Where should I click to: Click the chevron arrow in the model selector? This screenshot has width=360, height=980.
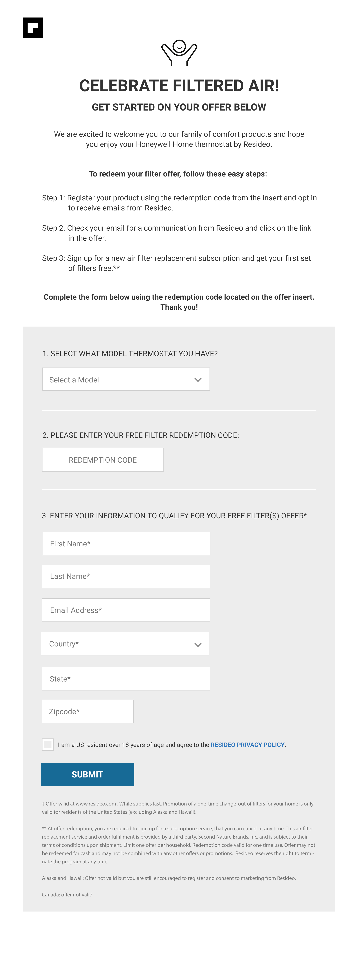(x=198, y=380)
